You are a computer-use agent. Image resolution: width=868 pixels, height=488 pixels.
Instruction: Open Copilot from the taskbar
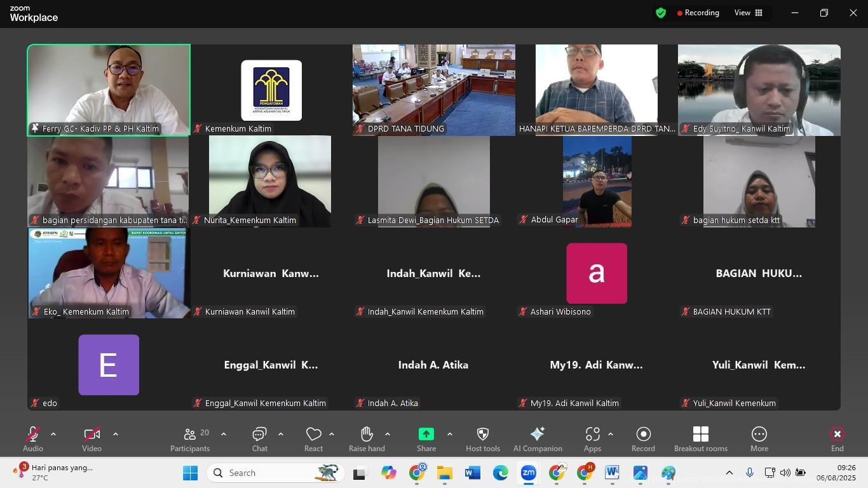(388, 473)
